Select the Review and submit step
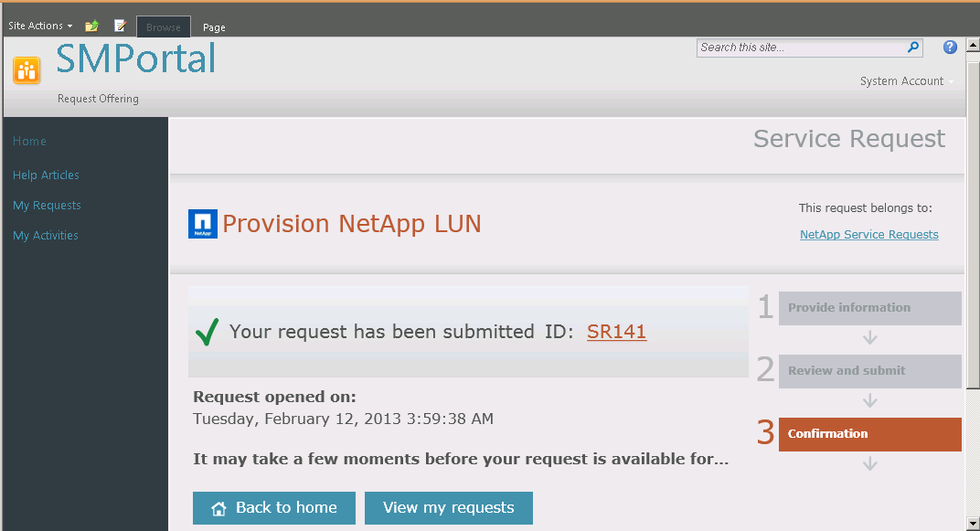 coord(869,371)
